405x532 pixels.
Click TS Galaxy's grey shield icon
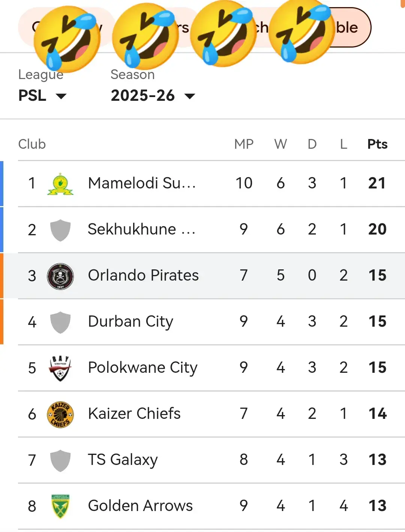pos(60,460)
